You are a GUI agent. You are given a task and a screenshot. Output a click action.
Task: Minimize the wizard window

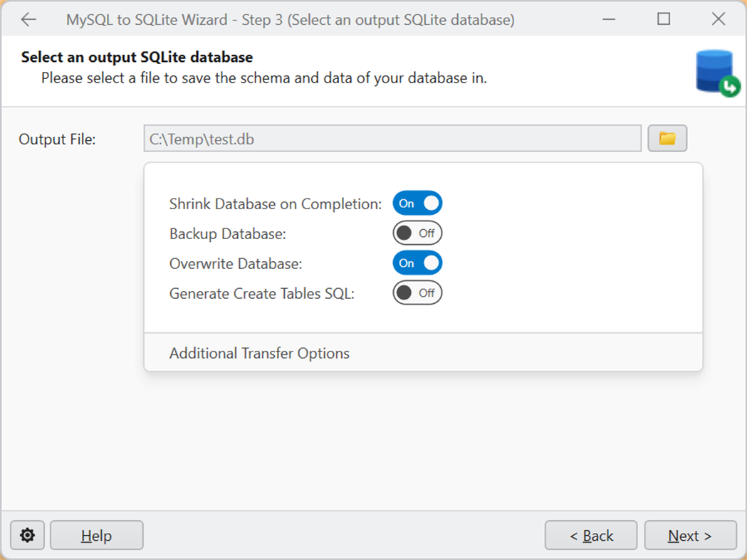tap(610, 20)
